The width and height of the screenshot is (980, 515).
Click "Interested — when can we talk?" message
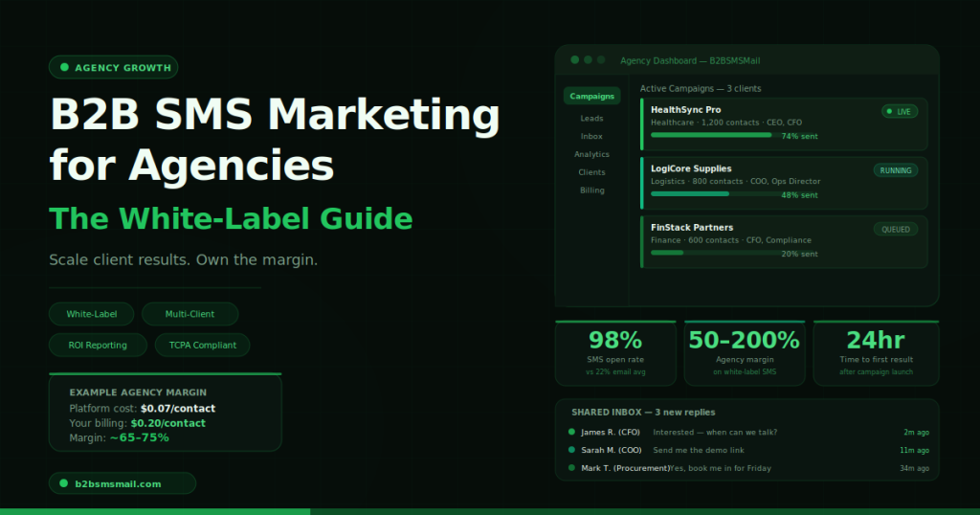click(x=715, y=433)
